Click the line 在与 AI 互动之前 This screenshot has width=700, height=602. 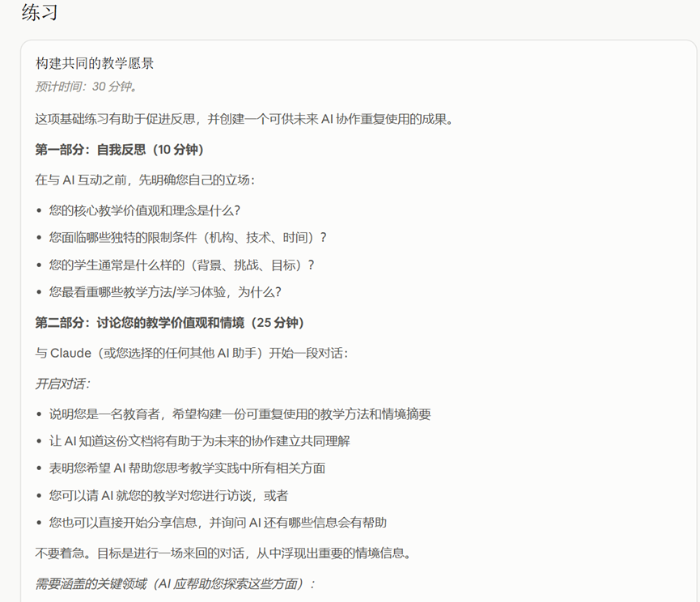pyautogui.click(x=145, y=180)
